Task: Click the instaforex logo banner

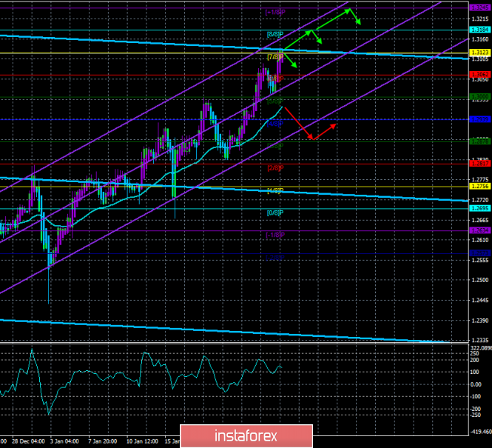Action: 246,435
